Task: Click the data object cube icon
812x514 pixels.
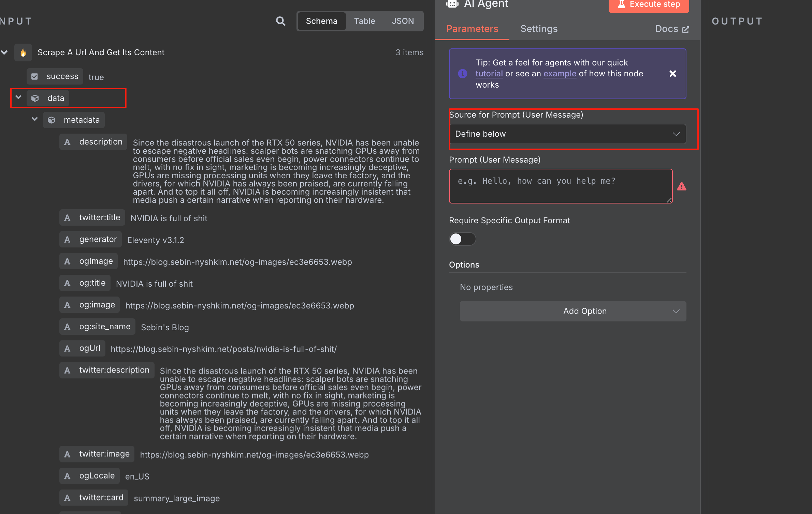Action: 35,99
